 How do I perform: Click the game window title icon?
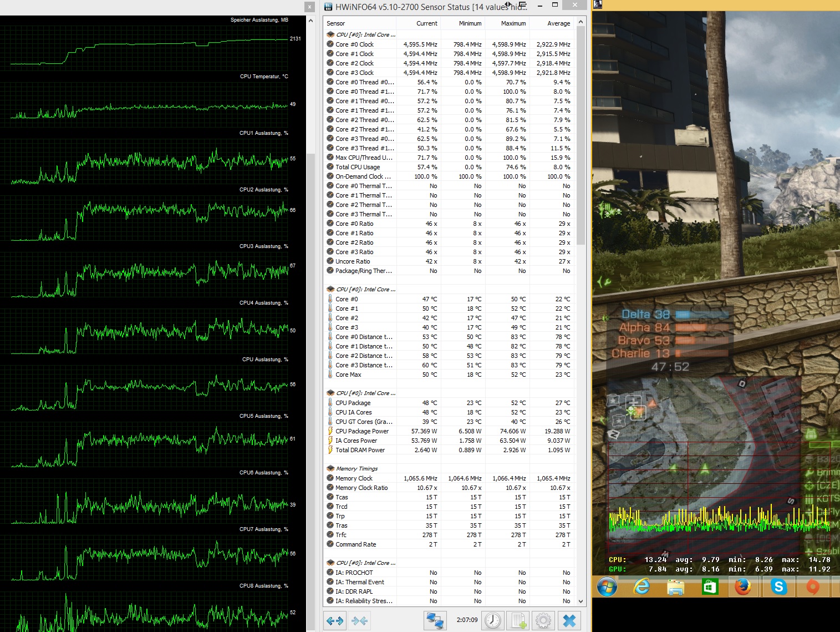(598, 4)
